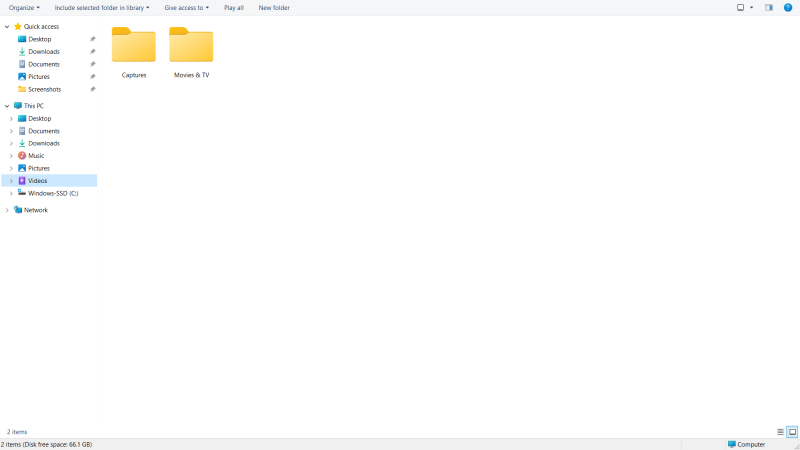Collapse the This PC section
The height and width of the screenshot is (450, 800).
pyautogui.click(x=7, y=106)
